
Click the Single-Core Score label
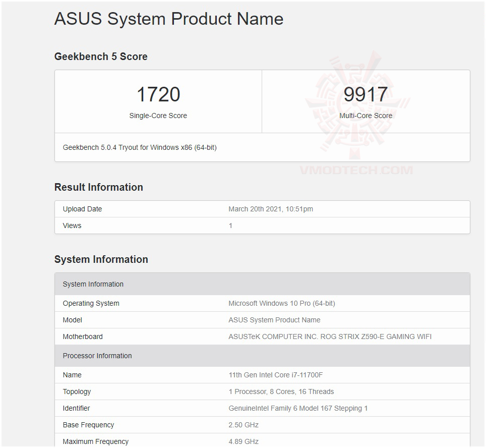(x=158, y=116)
